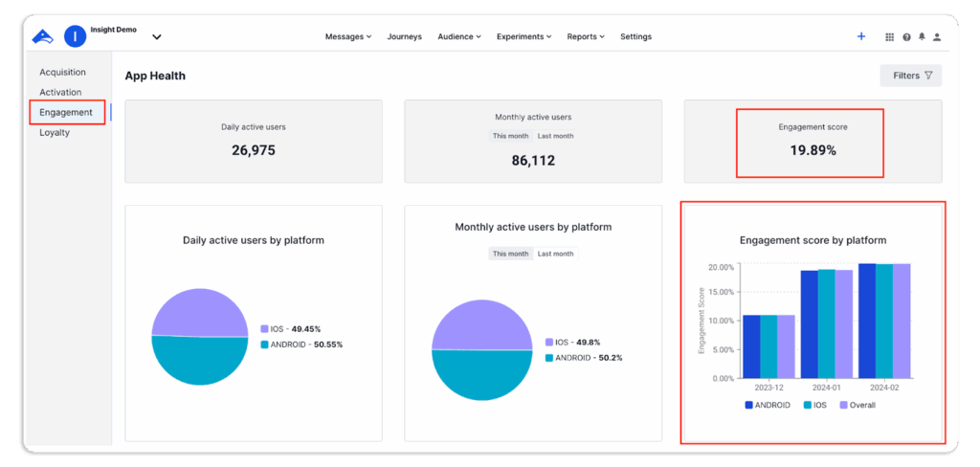Select Last month under Monthly active users

(x=555, y=136)
